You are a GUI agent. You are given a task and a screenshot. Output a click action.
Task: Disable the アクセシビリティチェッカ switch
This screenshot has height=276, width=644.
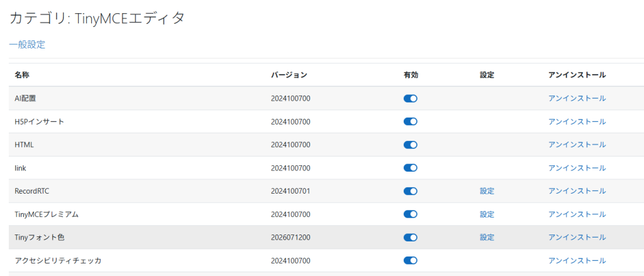tap(410, 260)
